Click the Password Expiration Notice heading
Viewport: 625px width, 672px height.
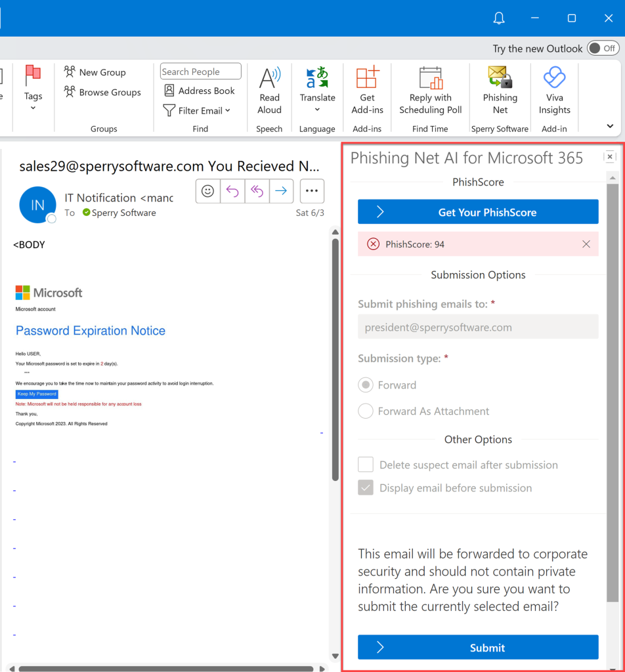tap(91, 331)
